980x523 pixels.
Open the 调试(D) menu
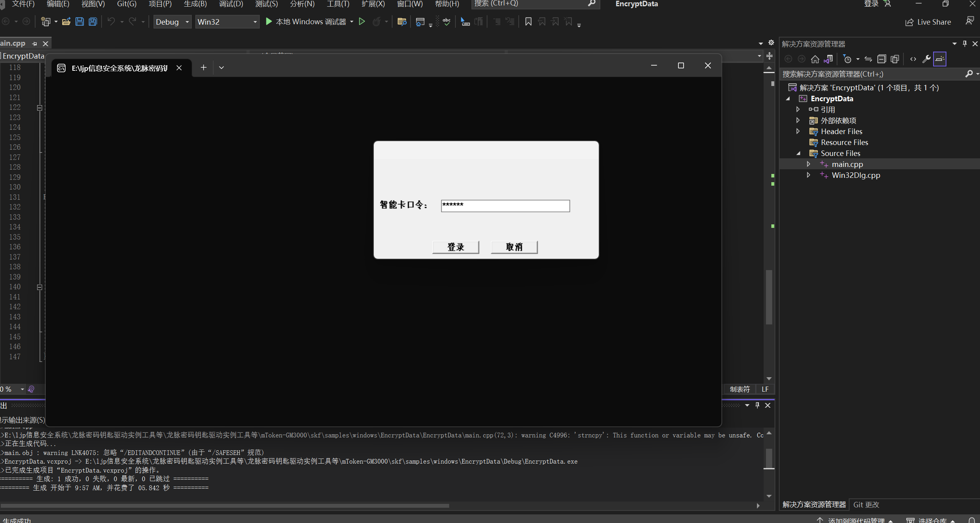[x=231, y=4]
